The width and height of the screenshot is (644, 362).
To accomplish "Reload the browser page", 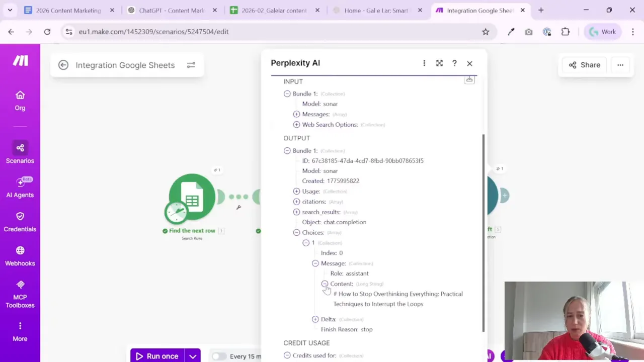I will click(x=47, y=32).
